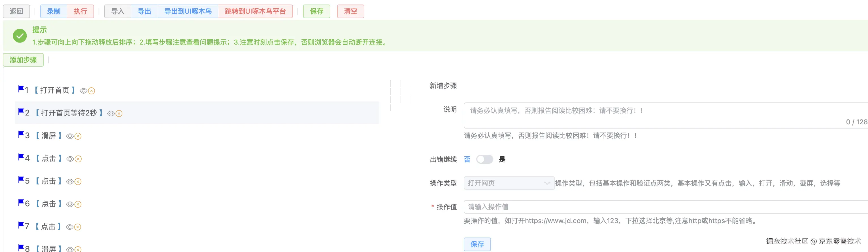The image size is (868, 252).
Task: Delete step 2 打开首页等待2秒 with its orange icon
Action: click(119, 114)
